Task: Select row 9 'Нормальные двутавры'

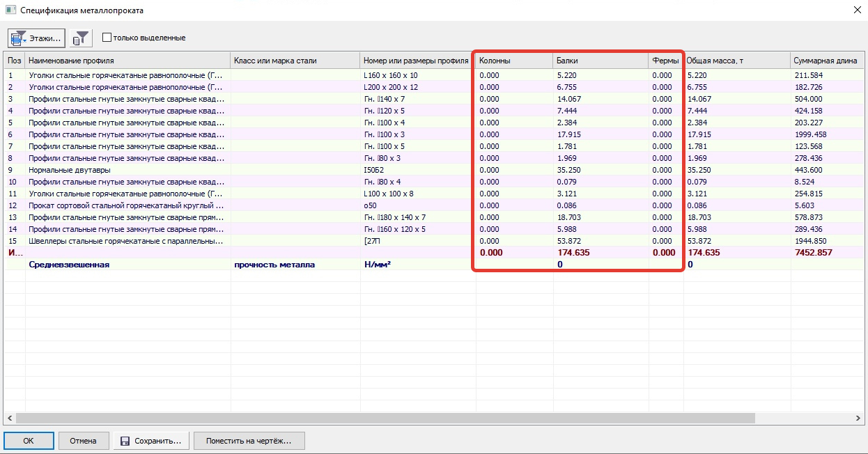Action: 69,170
